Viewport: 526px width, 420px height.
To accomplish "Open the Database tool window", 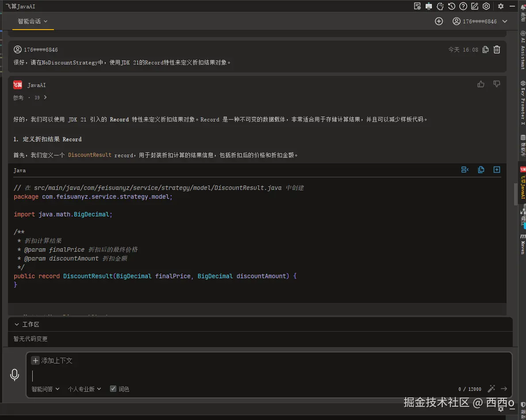I will 522,145.
